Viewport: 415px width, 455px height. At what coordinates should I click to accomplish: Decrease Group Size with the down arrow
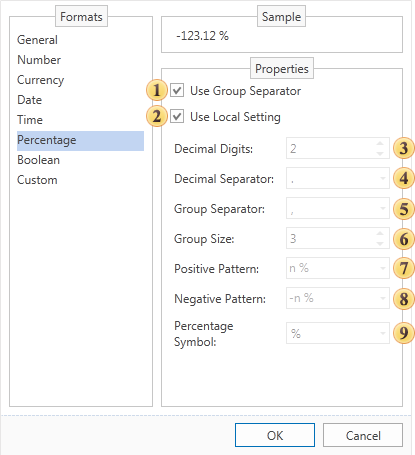coord(380,243)
